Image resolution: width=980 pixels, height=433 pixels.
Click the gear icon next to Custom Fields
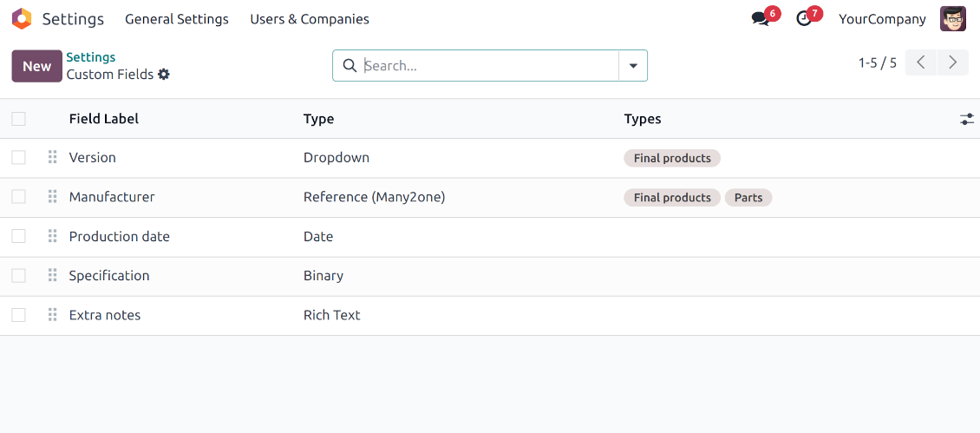[164, 75]
